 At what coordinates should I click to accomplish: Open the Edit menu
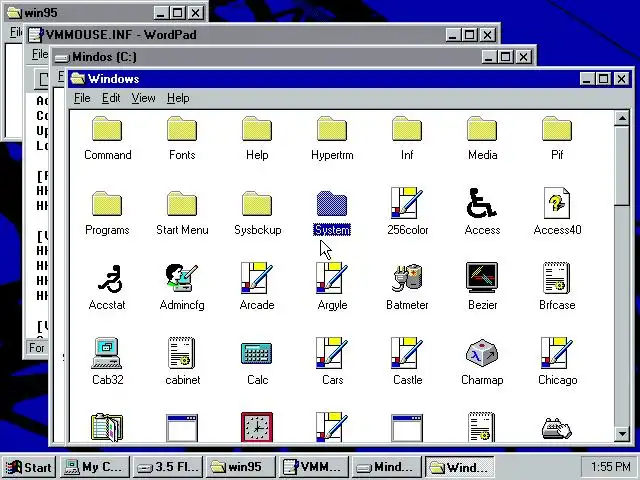click(111, 98)
